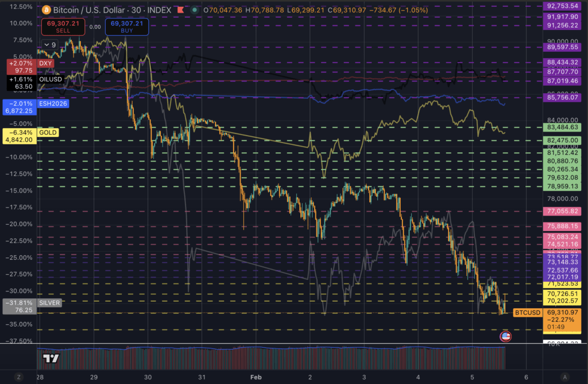Toggle the A auto-scale button at bottom right
This screenshot has height=384, width=588.
[565, 377]
